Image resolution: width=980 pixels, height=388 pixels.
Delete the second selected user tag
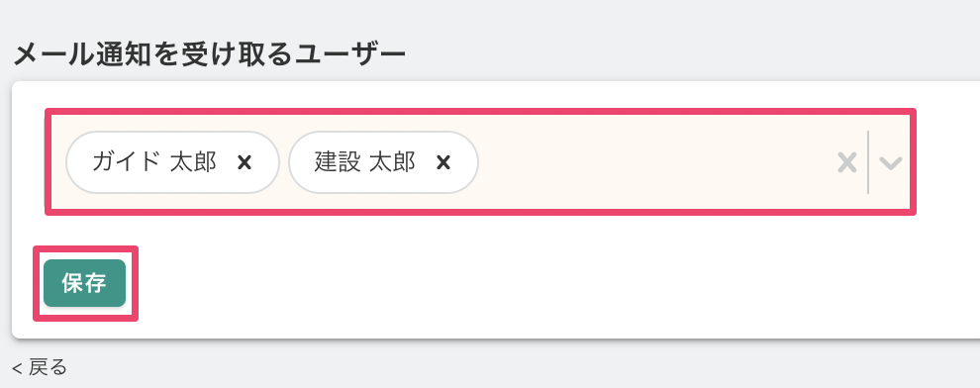(x=443, y=162)
